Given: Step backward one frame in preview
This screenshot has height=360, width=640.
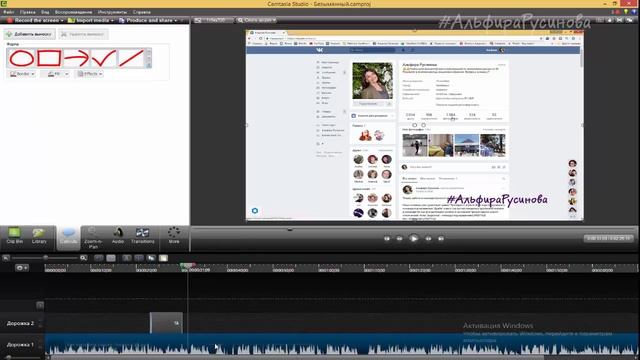Looking at the screenshot, I should [400, 238].
